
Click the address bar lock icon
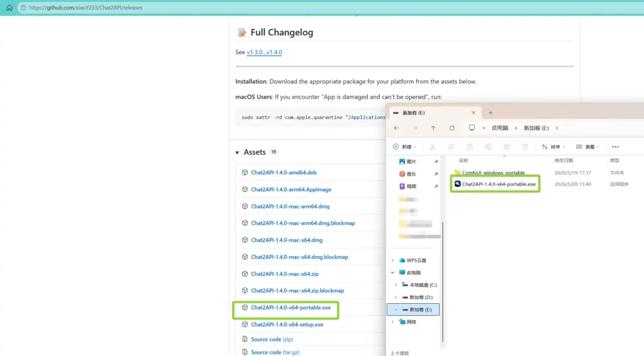point(23,8)
